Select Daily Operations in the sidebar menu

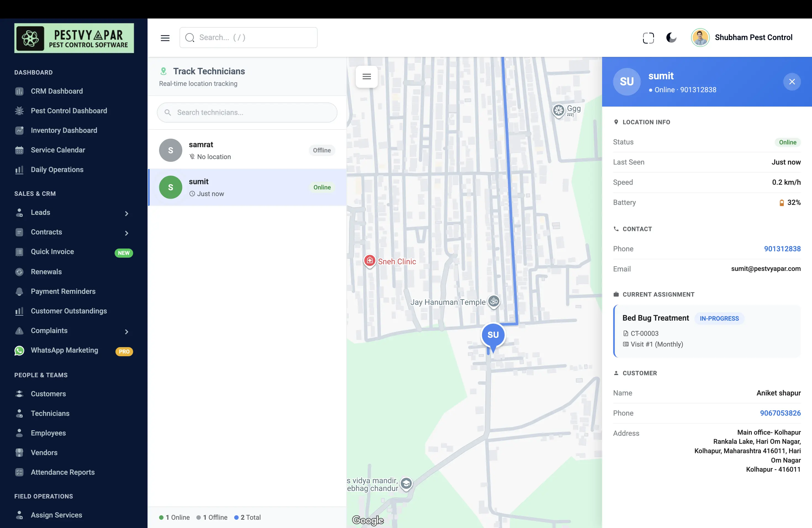pyautogui.click(x=57, y=169)
